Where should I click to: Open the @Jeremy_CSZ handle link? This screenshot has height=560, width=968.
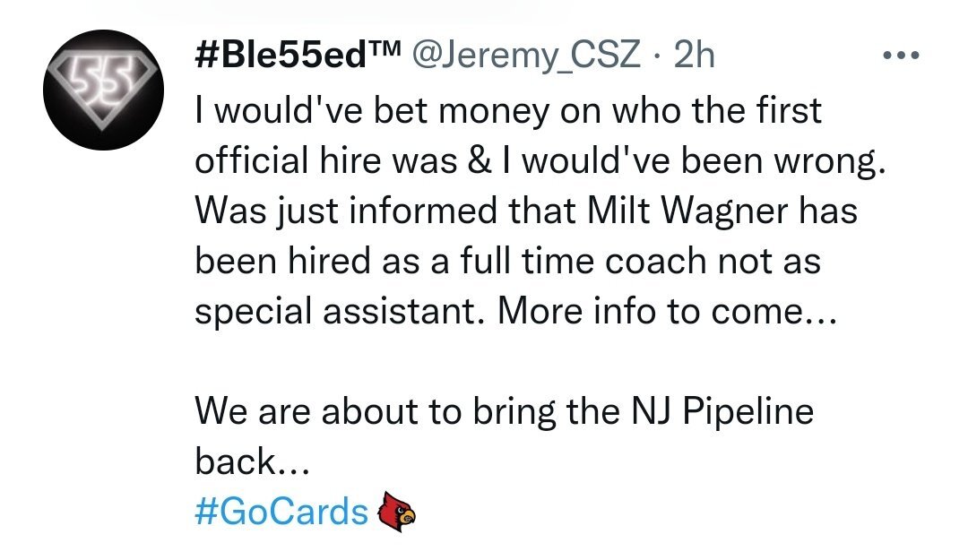click(x=525, y=56)
